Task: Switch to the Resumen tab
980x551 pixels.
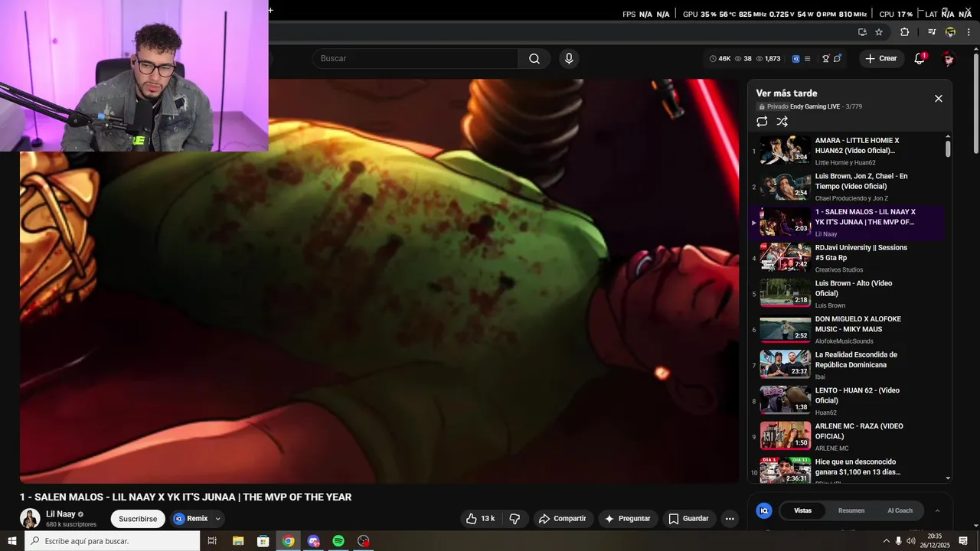Action: pos(851,510)
